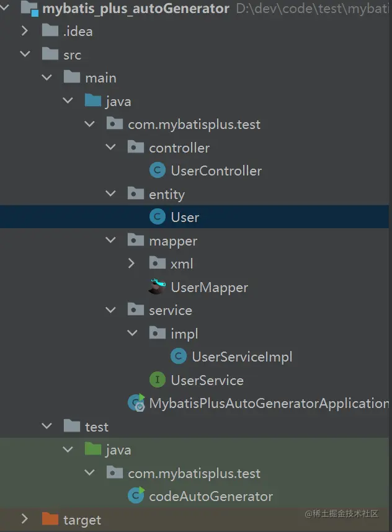Collapse the test folder
Screen dimensions: 392x532
(47, 426)
